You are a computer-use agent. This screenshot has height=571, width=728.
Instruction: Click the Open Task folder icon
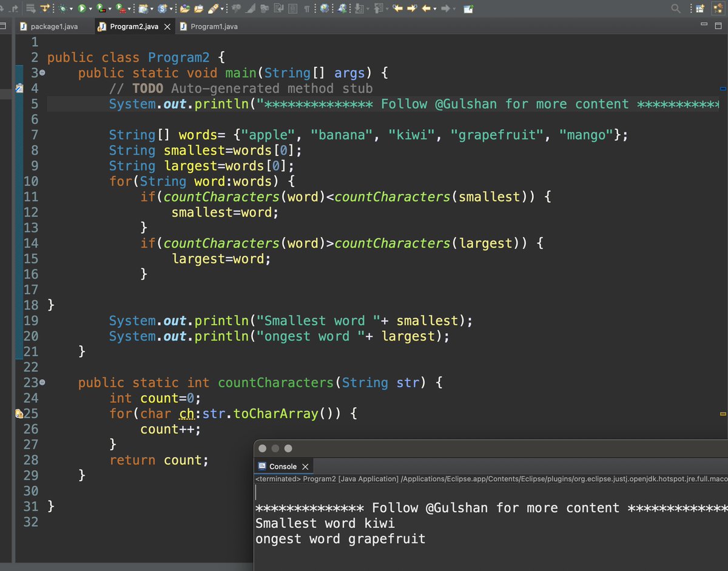coord(198,8)
